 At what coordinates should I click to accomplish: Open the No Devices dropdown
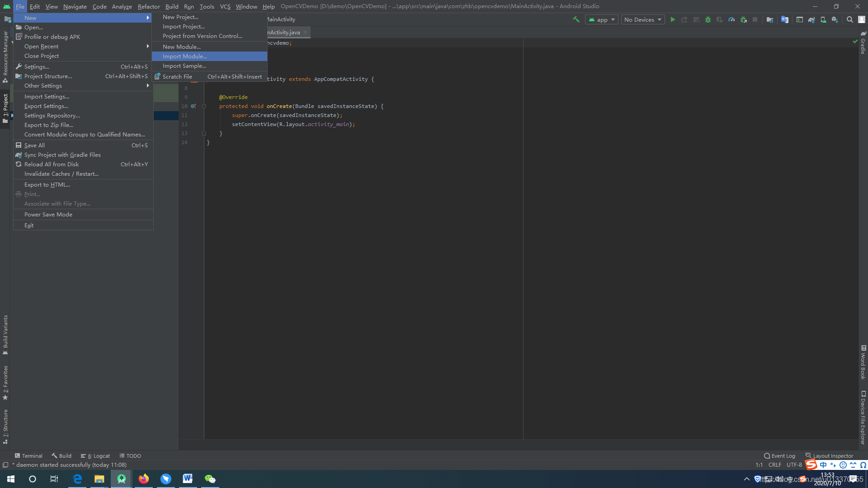[x=642, y=19]
